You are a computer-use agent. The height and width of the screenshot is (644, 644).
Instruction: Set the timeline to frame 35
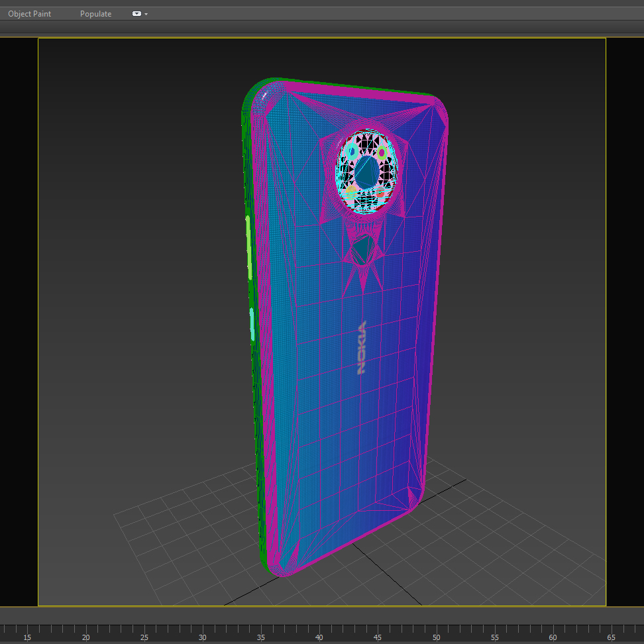click(x=261, y=637)
